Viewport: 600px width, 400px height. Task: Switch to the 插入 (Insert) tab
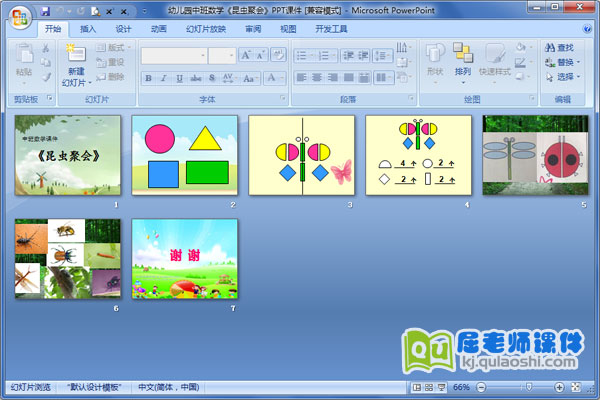coord(89,30)
